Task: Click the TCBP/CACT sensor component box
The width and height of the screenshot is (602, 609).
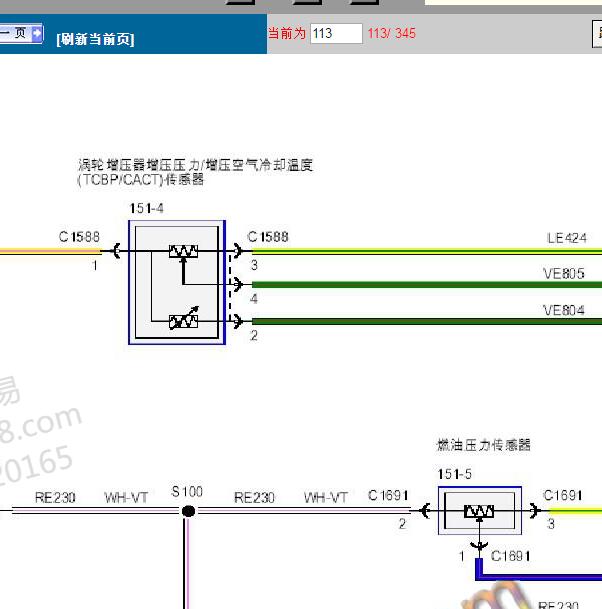Action: pos(177,282)
